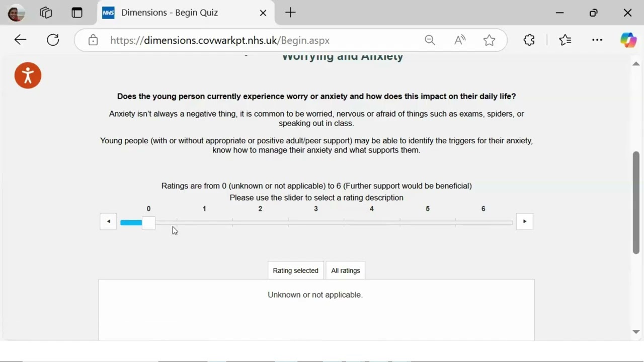Open Copilot in the browser toolbar
Screen dimensions: 644x362
click(x=628, y=40)
